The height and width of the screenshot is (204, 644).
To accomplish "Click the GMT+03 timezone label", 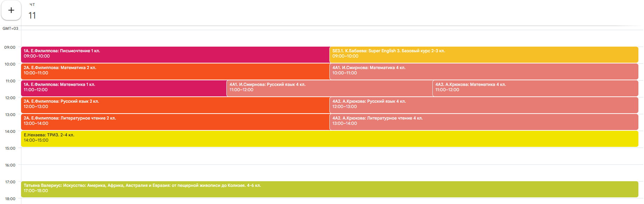I will [11, 28].
